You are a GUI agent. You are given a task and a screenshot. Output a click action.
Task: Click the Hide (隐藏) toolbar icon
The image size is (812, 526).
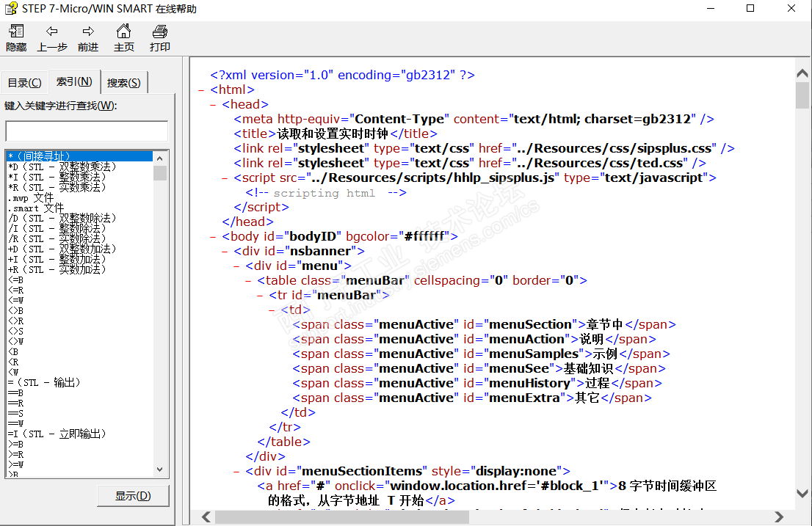pyautogui.click(x=16, y=31)
